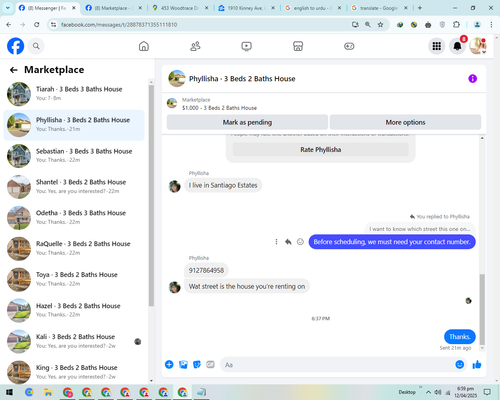This screenshot has height=400, width=500.
Task: Reply to the message with the reply arrow
Action: tap(288, 242)
